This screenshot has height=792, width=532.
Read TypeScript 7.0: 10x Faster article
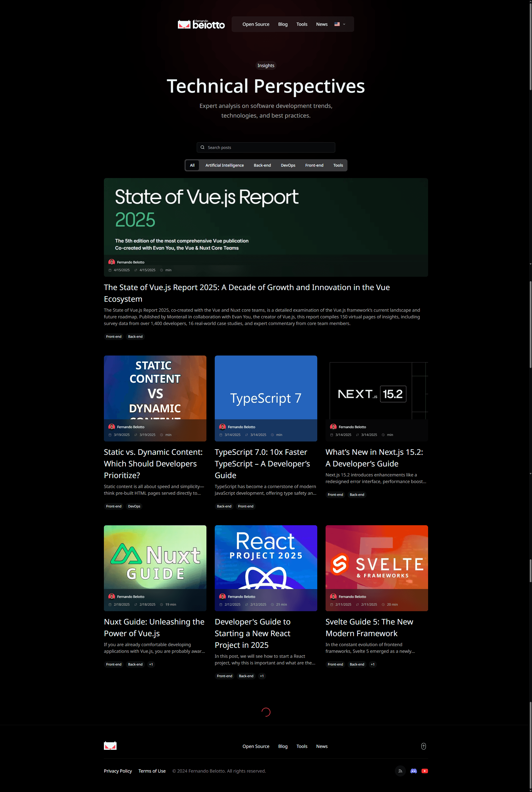[262, 463]
